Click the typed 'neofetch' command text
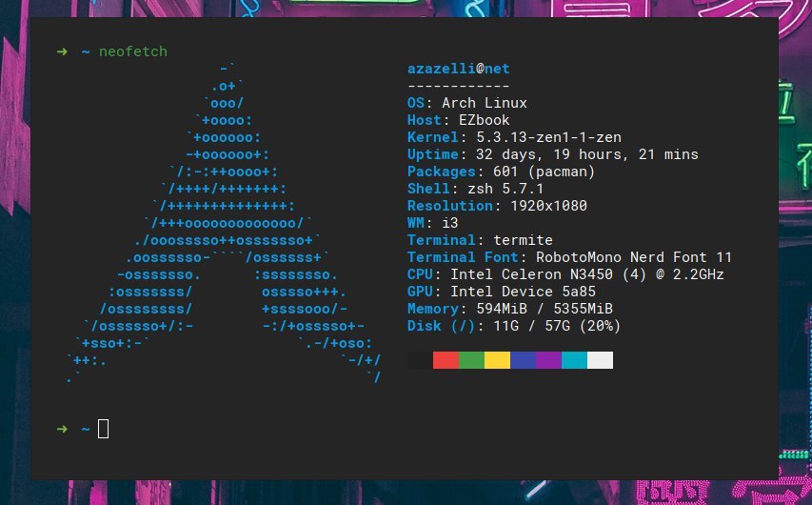The width and height of the screenshot is (812, 505). point(133,51)
